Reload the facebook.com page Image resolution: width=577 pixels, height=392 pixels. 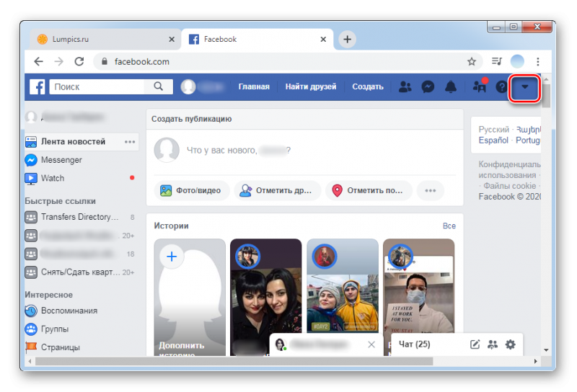79,61
